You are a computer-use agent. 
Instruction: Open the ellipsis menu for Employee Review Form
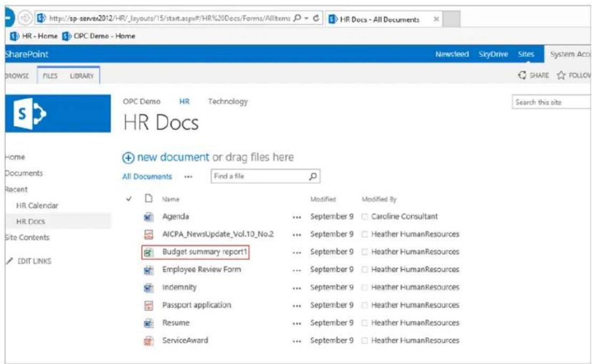pos(297,271)
